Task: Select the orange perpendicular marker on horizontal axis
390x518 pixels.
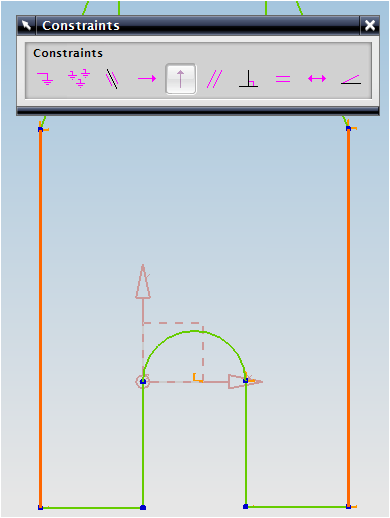Action: 198,378
